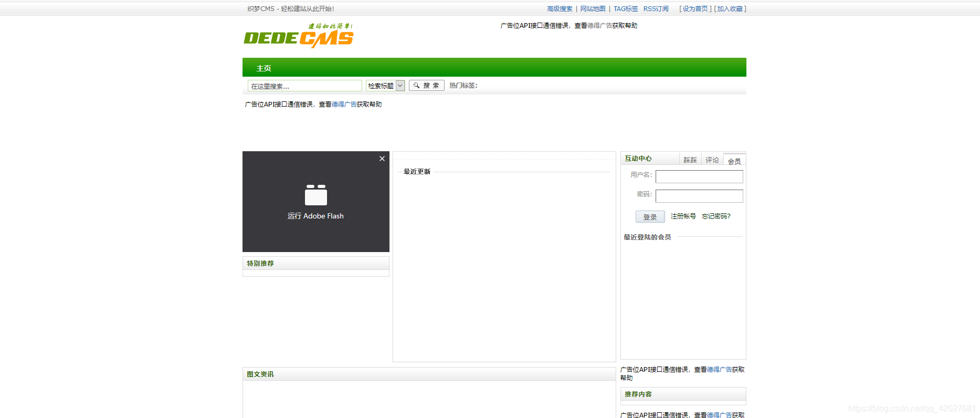
Task: Focus the 用户名 input field
Action: [x=699, y=176]
